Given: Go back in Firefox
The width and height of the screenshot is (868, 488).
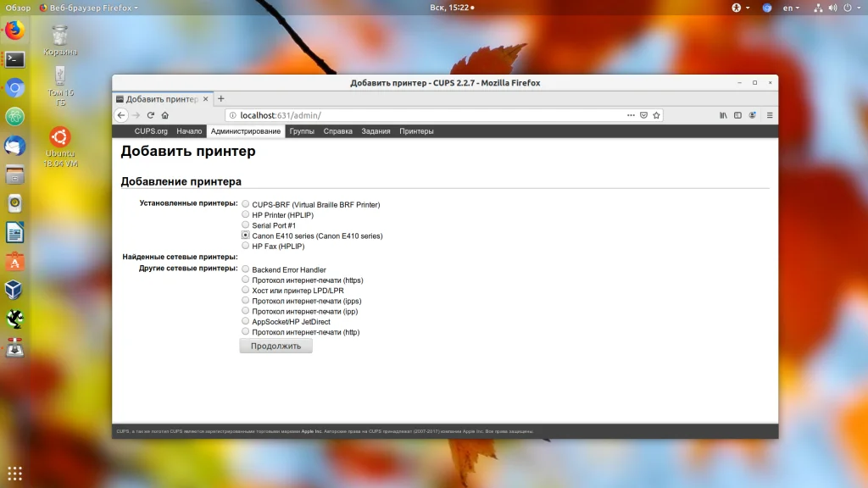Looking at the screenshot, I should pyautogui.click(x=121, y=115).
